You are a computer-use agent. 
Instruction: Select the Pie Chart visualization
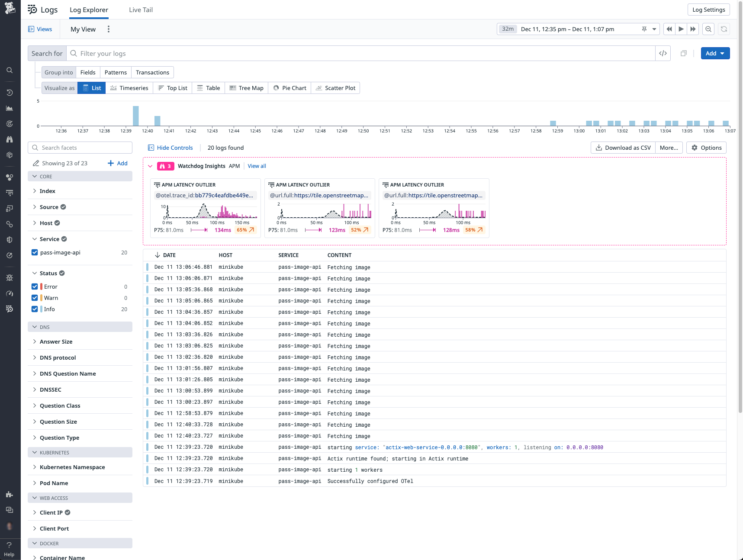coord(289,88)
